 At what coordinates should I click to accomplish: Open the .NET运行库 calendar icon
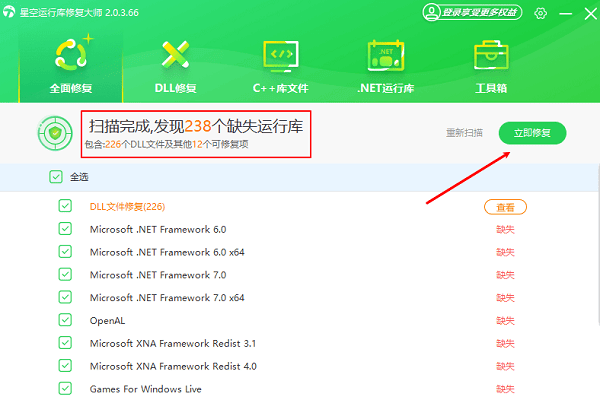[x=386, y=55]
